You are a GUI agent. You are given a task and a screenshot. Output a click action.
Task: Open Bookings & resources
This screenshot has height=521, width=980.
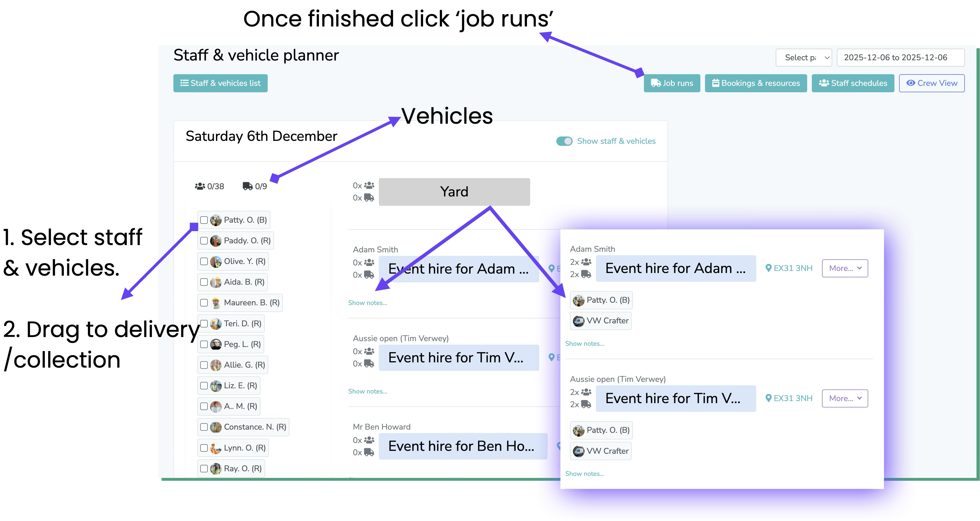click(756, 83)
